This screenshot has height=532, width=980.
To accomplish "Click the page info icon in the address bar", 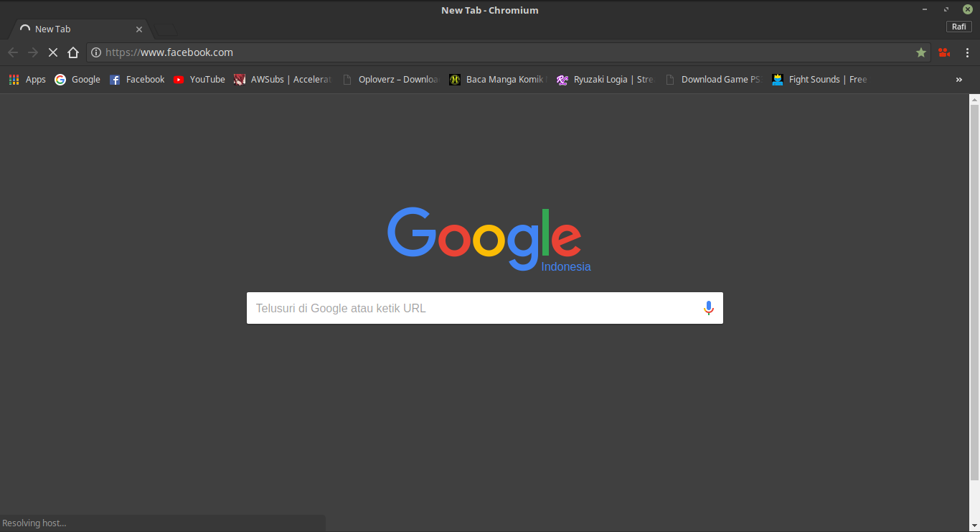I will pos(95,52).
